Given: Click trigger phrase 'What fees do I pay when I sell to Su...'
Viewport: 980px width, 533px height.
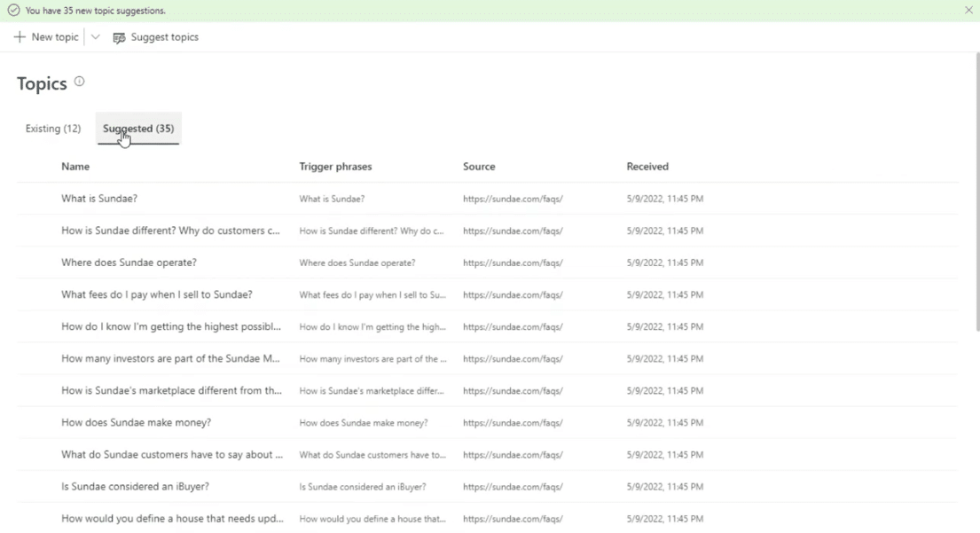Looking at the screenshot, I should click(372, 294).
